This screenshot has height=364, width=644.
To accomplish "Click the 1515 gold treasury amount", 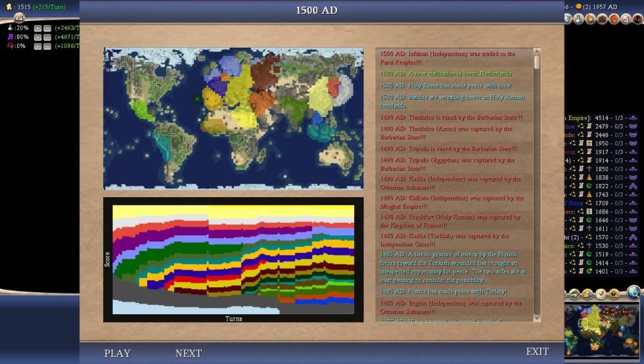I will (24, 7).
